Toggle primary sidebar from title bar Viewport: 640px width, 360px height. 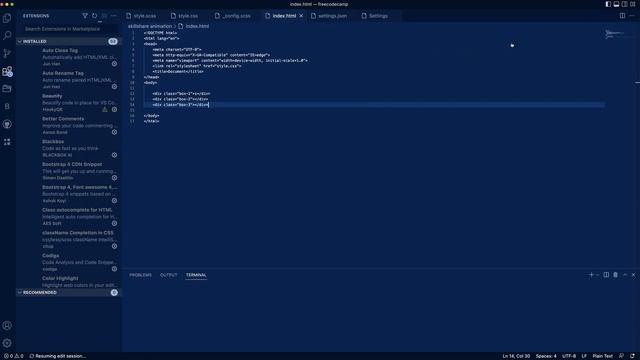coord(608,4)
